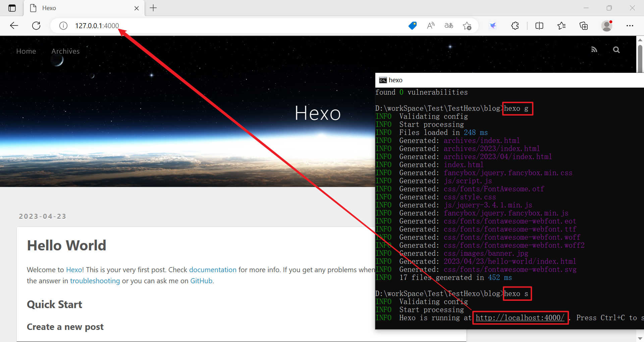Open Archives in blog navigation
The image size is (644, 342).
coord(65,51)
